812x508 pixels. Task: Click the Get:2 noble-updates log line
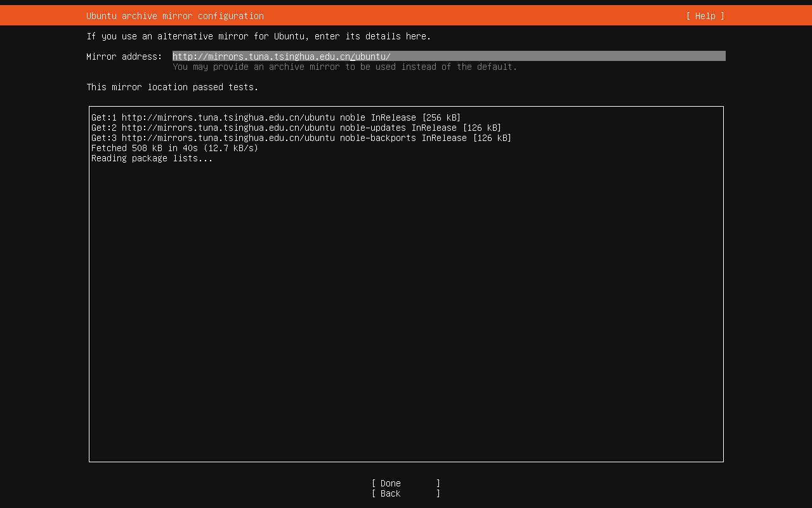tap(296, 128)
